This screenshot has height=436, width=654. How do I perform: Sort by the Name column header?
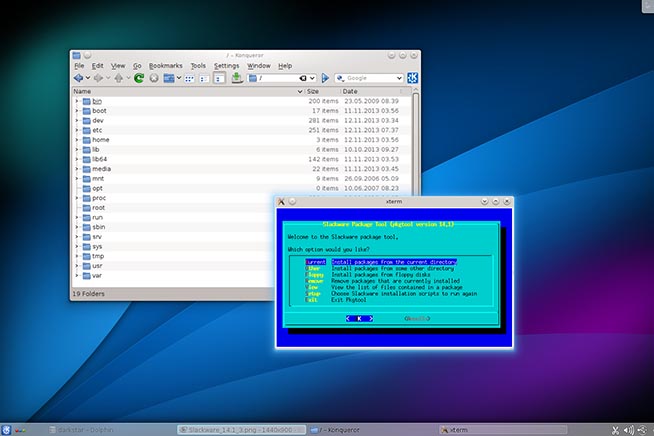click(188, 91)
